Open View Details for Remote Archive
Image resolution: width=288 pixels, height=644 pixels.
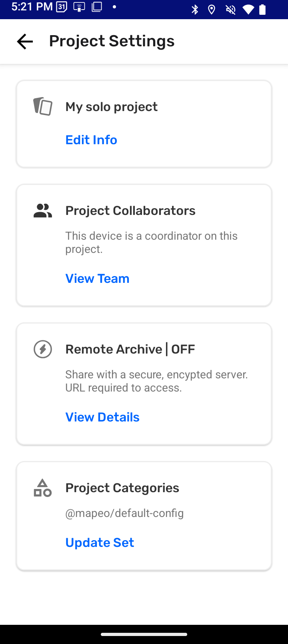pyautogui.click(x=102, y=417)
